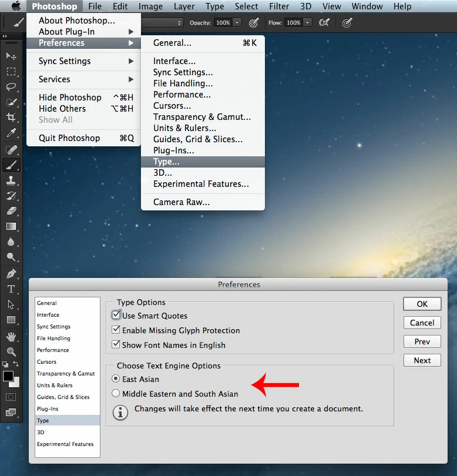
Task: Toggle Show Font Names in English
Action: click(116, 344)
